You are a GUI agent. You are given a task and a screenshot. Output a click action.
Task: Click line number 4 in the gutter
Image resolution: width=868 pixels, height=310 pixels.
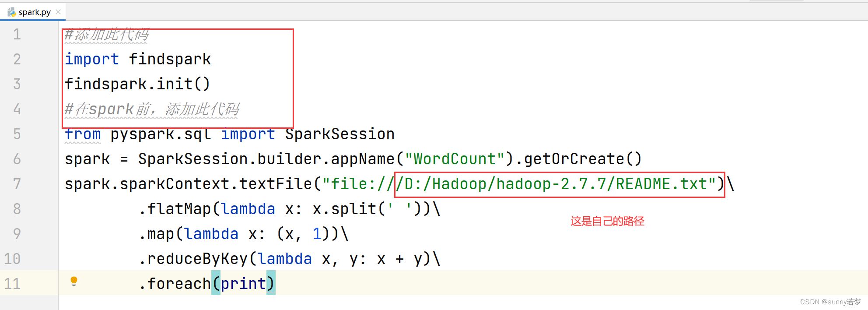pyautogui.click(x=17, y=109)
